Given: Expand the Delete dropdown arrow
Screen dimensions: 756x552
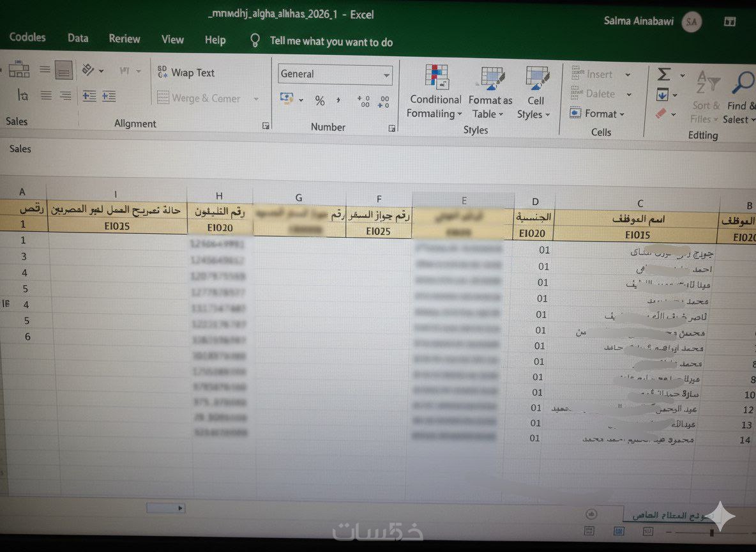Looking at the screenshot, I should [629, 95].
